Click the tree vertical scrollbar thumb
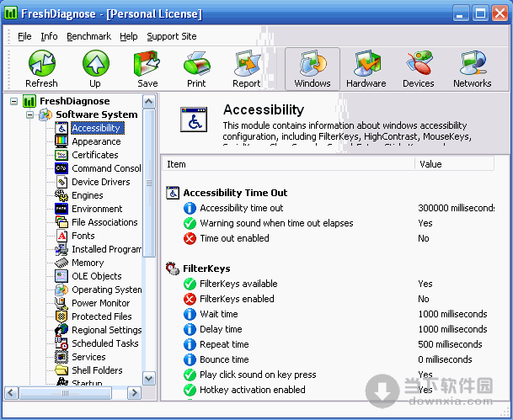 (149, 183)
